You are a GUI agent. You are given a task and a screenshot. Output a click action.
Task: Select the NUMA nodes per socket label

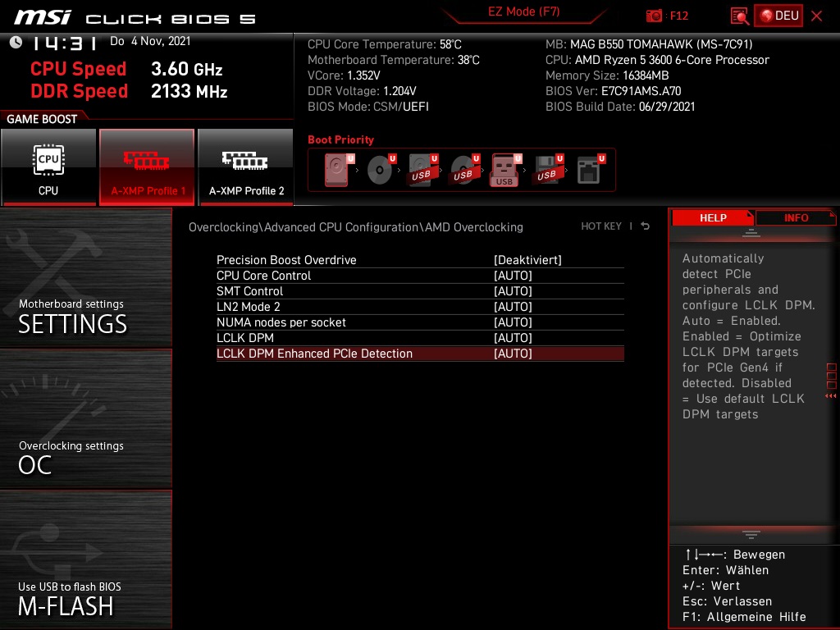(x=281, y=322)
